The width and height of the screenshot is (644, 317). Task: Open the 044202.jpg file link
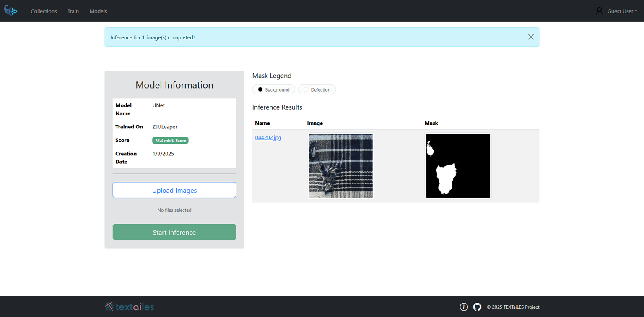(268, 138)
